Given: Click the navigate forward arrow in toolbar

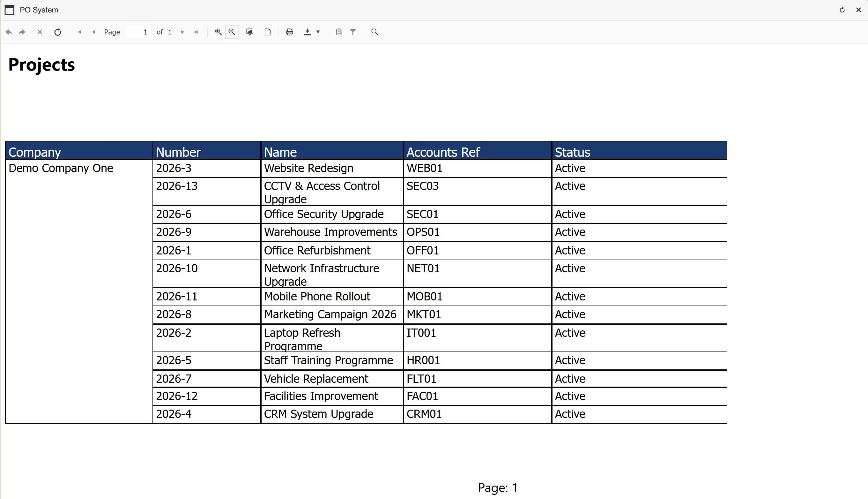Looking at the screenshot, I should 22,32.
